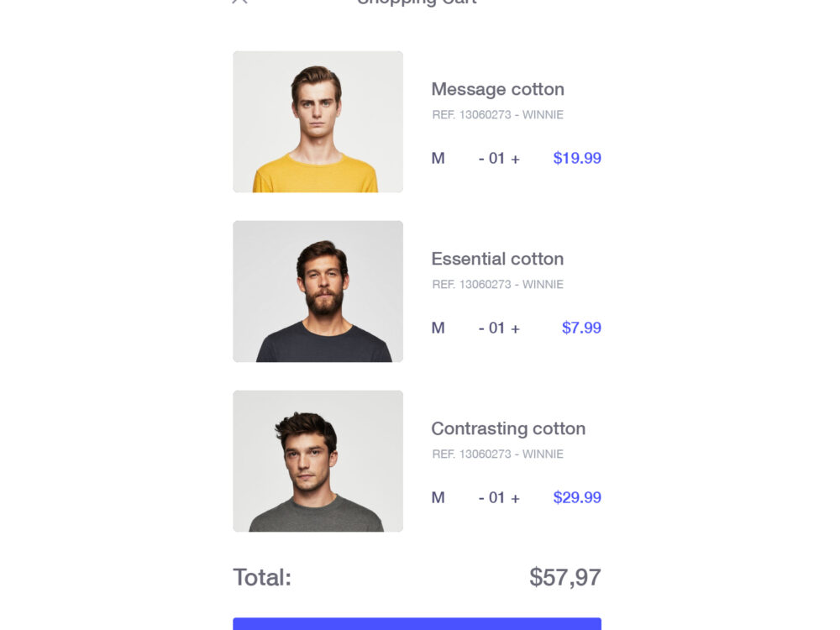The image size is (840, 630).
Task: Close the Shopping Cart with the X icon
Action: pos(239,3)
